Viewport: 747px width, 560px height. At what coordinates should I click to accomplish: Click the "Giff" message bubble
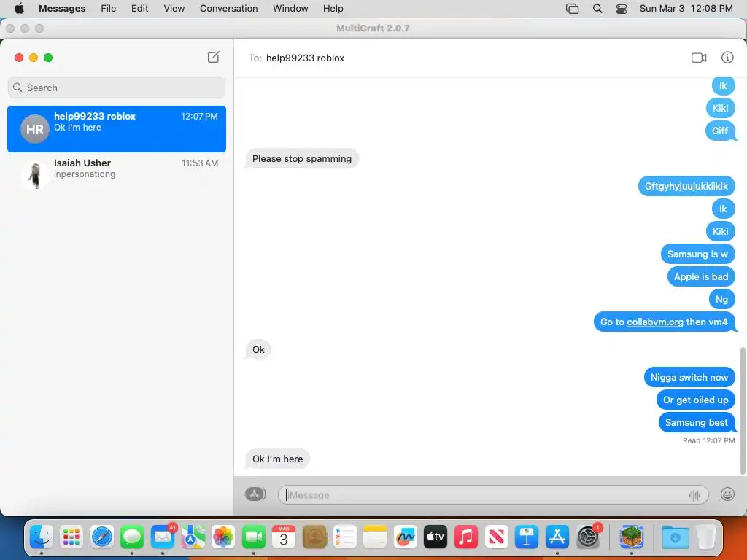coord(720,131)
